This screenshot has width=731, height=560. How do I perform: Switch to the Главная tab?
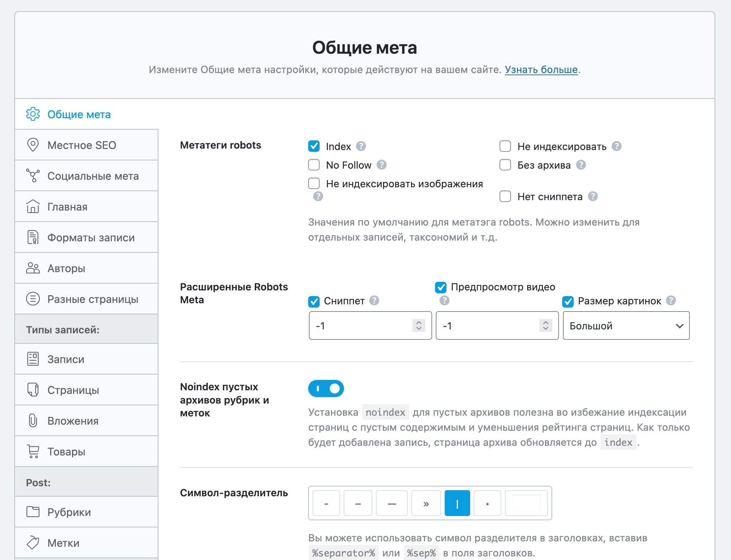(x=86, y=207)
